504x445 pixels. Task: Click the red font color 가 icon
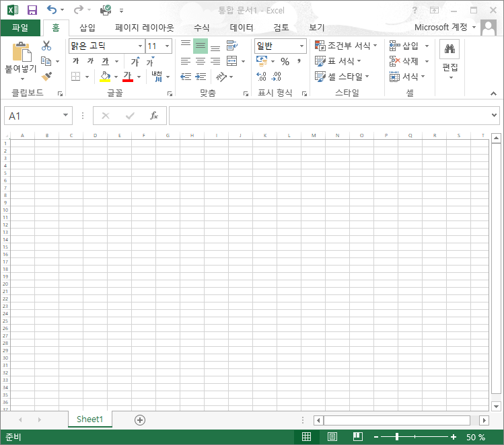point(128,77)
